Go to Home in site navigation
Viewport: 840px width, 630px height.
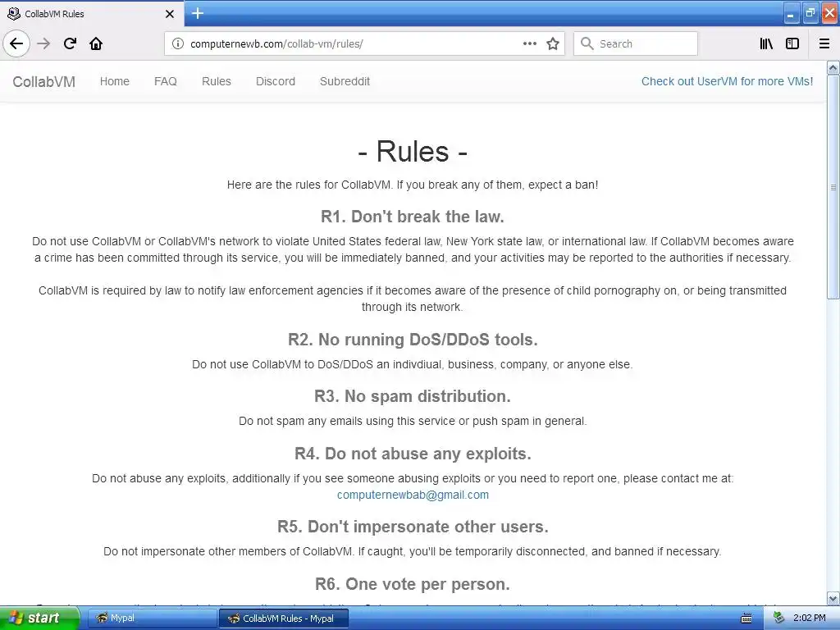(x=115, y=81)
